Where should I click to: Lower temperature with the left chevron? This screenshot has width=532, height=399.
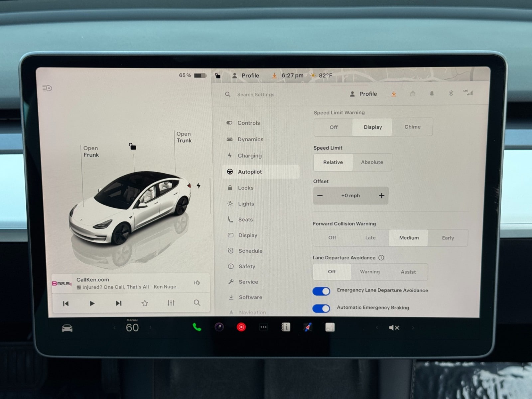(x=115, y=328)
